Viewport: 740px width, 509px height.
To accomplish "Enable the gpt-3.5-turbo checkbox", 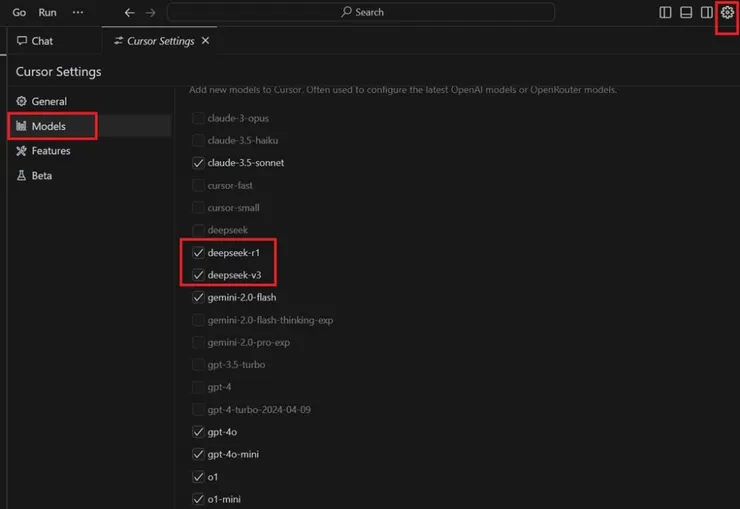I will [198, 364].
